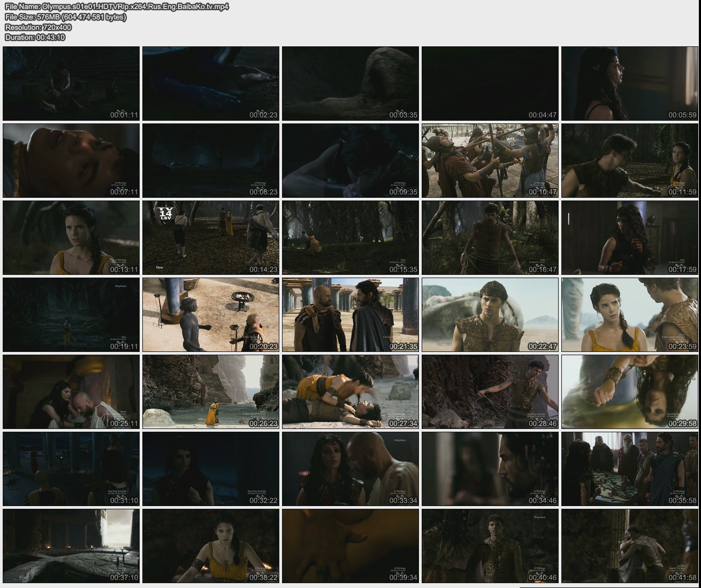This screenshot has height=588, width=701.
Task: Open the last thumbnail at 00:41:58
Action: click(x=629, y=546)
